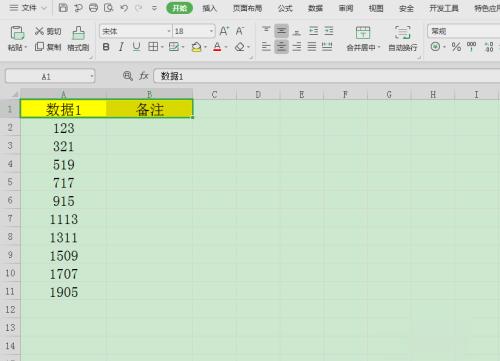Select the Format Painter brush icon
The height and width of the screenshot is (361, 500).
point(78,33)
